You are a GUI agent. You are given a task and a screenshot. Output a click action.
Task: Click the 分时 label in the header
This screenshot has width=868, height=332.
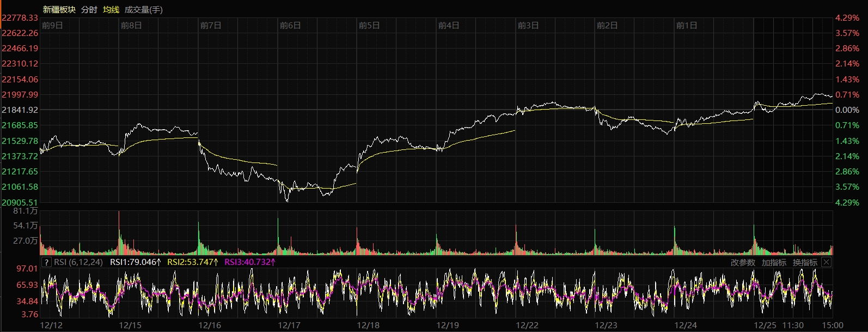click(89, 10)
